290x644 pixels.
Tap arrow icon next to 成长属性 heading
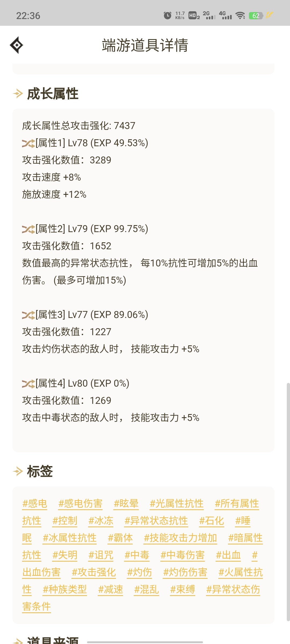[x=18, y=94]
